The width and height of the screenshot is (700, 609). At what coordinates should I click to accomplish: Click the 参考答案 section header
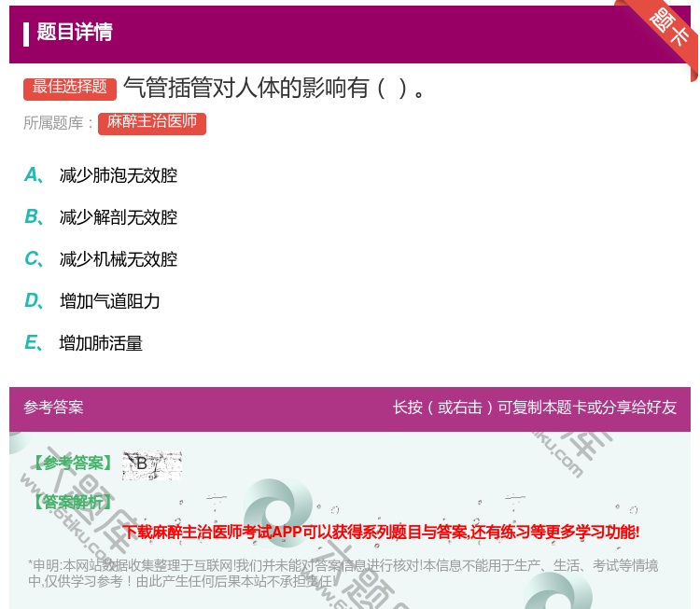tap(53, 408)
